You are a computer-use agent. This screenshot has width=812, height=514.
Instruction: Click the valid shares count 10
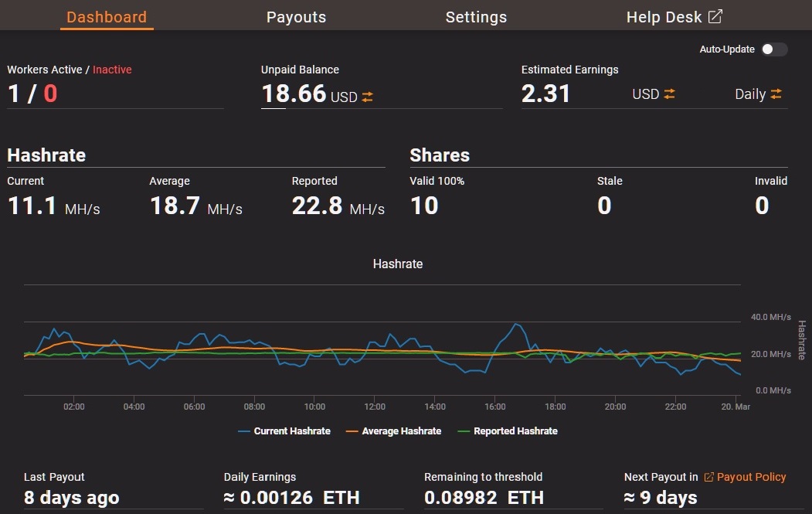click(425, 206)
